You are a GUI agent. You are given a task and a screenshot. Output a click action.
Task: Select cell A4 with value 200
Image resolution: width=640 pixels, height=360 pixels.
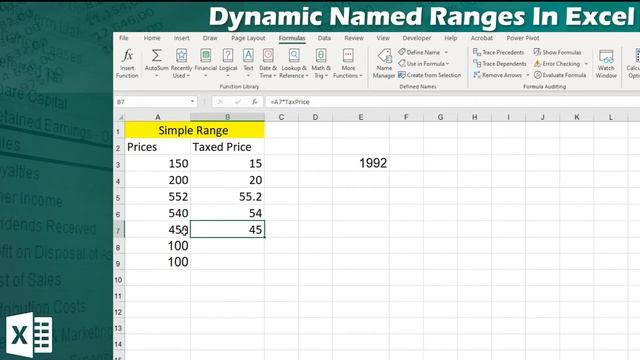[158, 180]
